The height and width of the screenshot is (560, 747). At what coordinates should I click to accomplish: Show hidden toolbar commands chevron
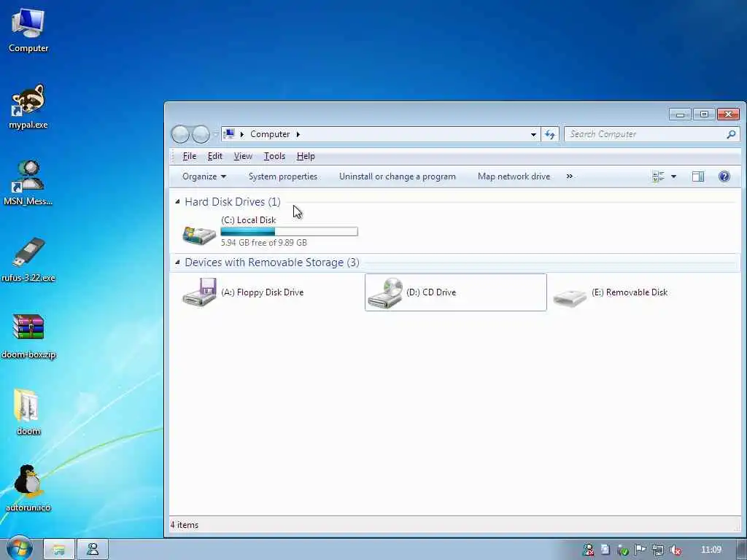click(569, 176)
